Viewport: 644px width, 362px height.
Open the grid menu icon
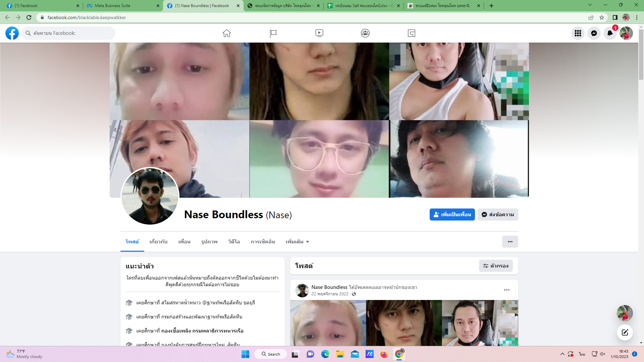578,33
